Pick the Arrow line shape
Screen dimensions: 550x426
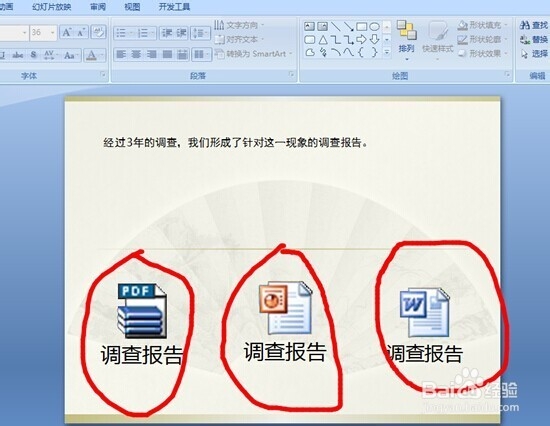point(348,26)
